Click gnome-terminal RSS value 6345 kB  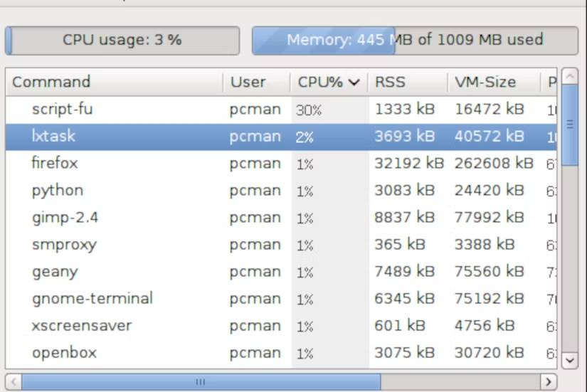coord(405,298)
